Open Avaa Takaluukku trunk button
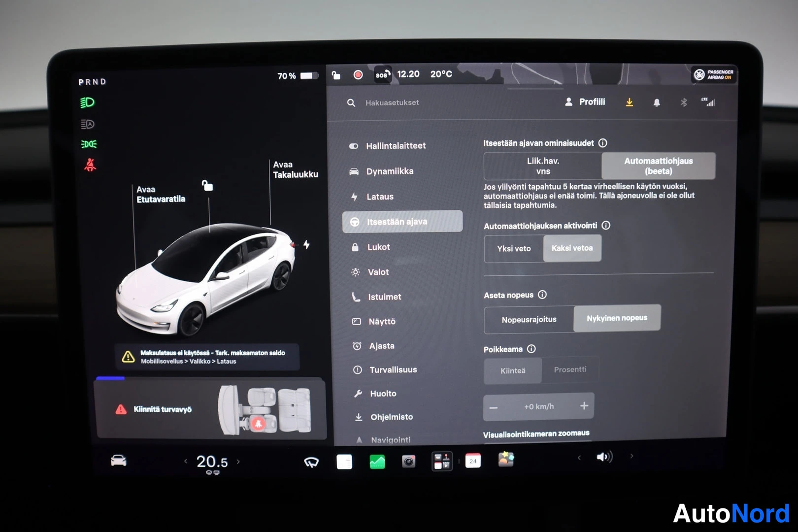 click(296, 169)
